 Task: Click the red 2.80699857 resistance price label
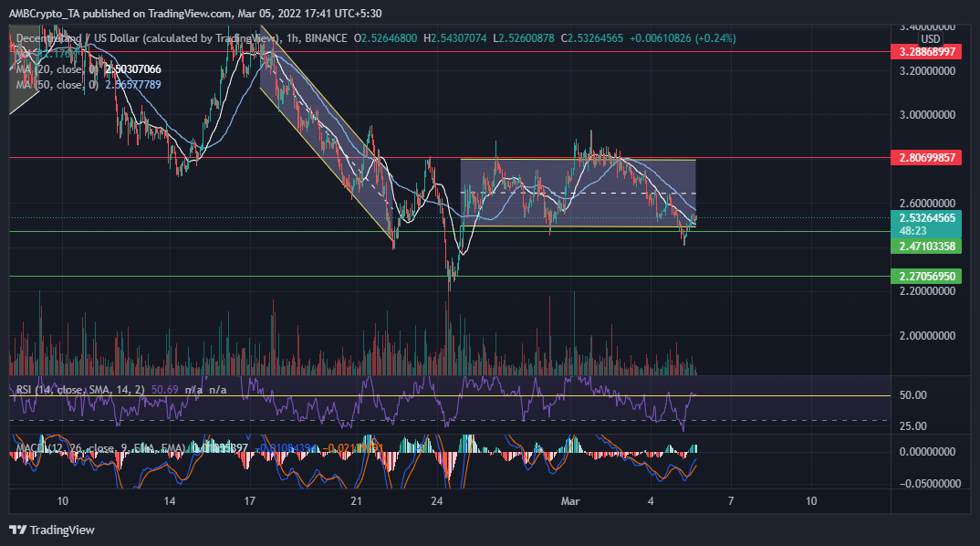pos(927,157)
